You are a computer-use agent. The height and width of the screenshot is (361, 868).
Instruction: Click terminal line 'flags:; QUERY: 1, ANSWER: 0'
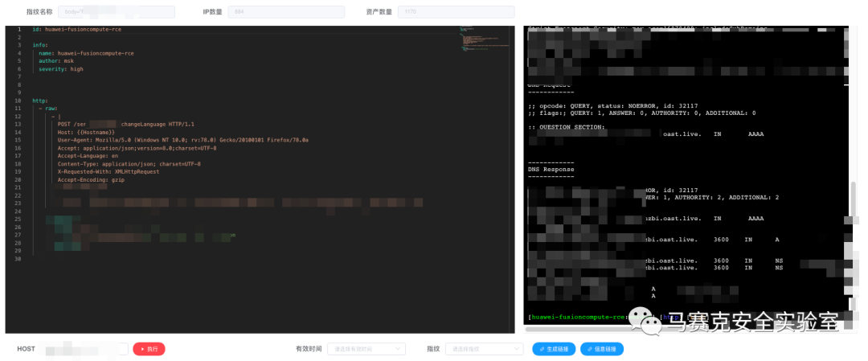641,113
